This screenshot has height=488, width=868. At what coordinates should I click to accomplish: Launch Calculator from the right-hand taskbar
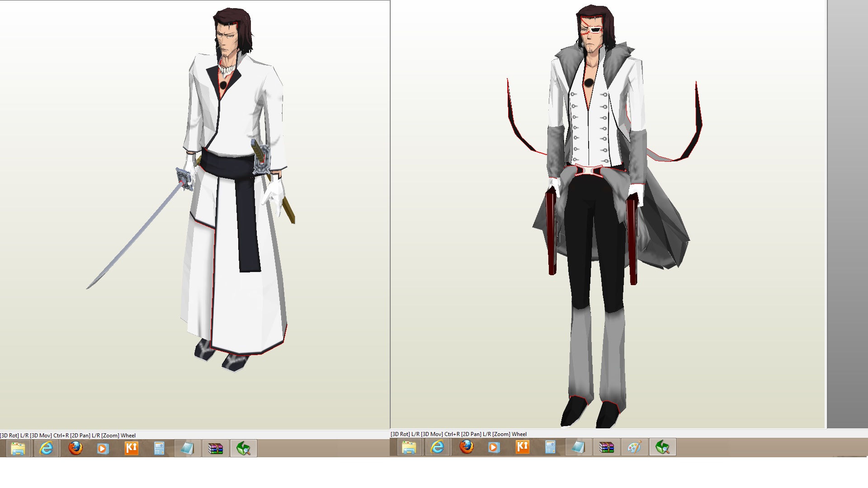550,447
